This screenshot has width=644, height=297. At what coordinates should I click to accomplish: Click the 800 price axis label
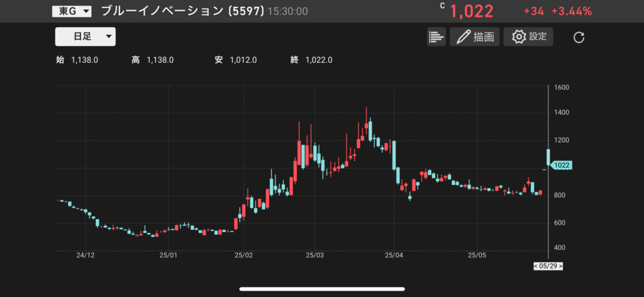(559, 196)
